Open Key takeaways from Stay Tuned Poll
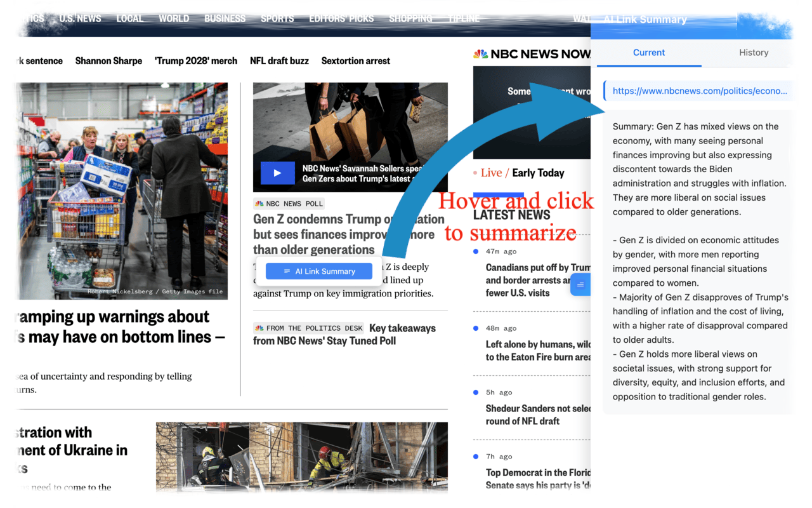 [x=344, y=335]
